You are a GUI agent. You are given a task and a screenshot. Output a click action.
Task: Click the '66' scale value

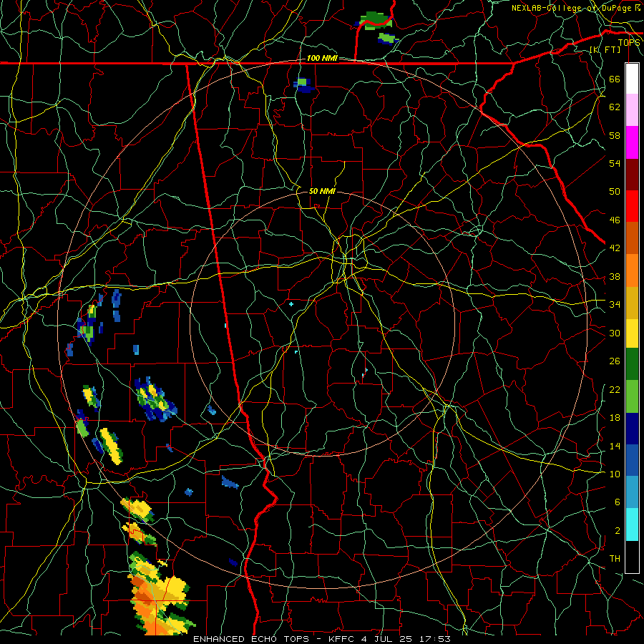pyautogui.click(x=615, y=79)
